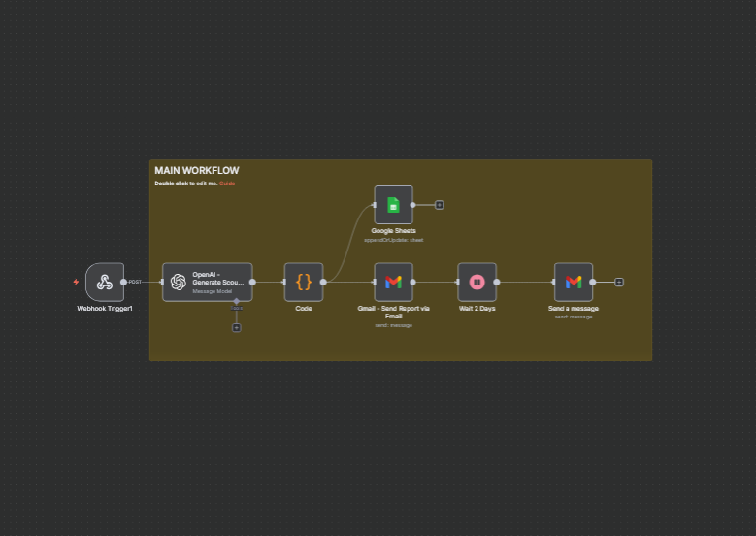756x536 pixels.
Task: Add node after Send a message output
Action: [x=619, y=282]
